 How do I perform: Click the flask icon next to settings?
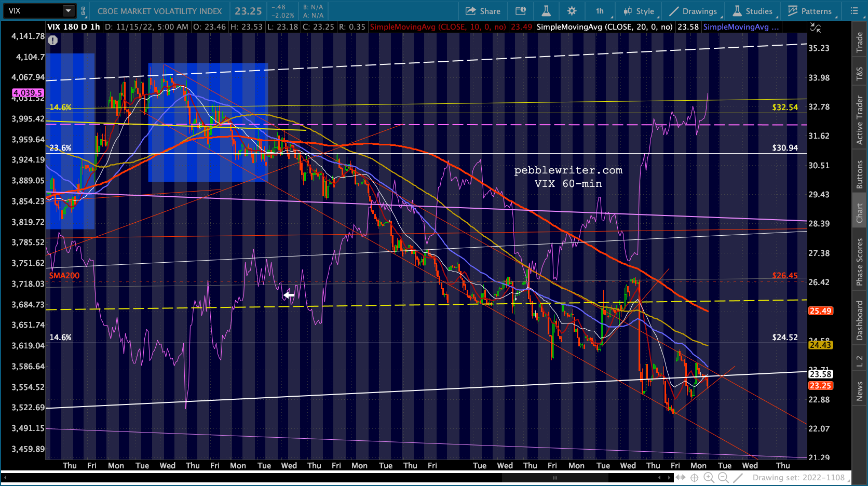click(x=546, y=11)
